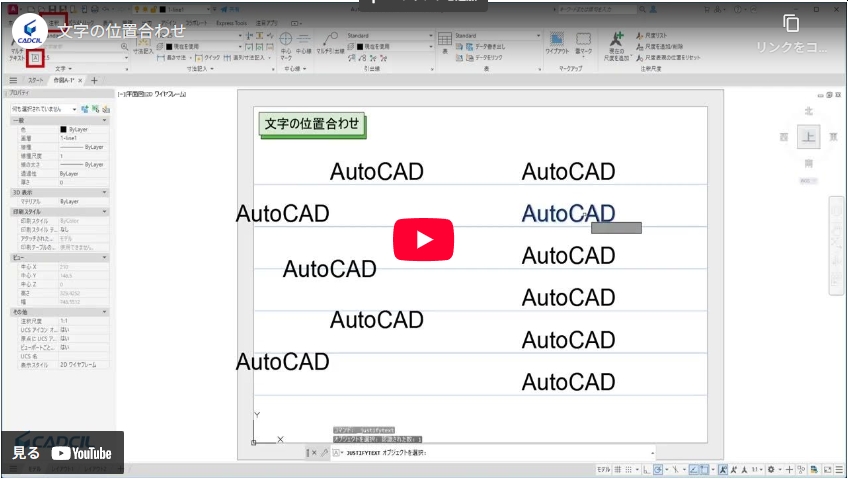Toggle ortho mode in status bar

tap(647, 470)
